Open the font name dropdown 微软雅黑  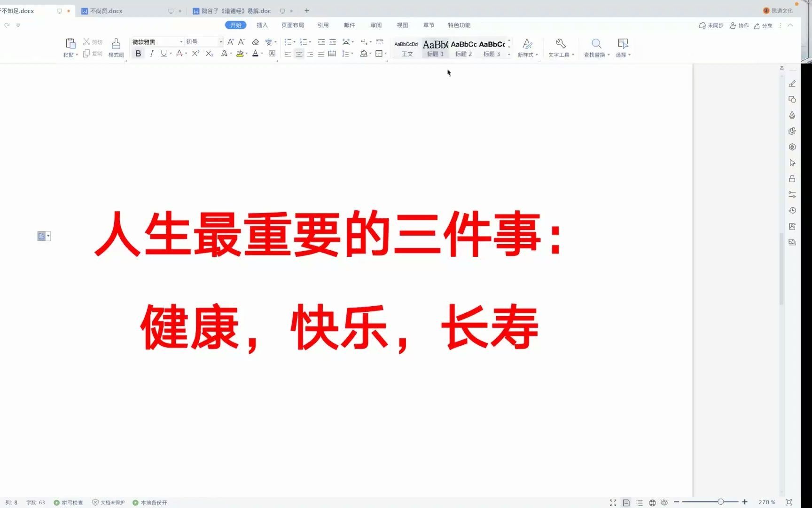(181, 42)
